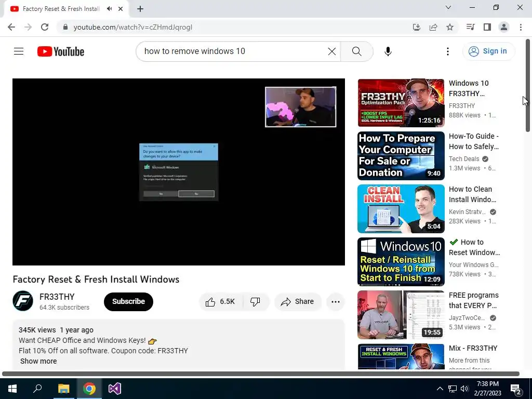Viewport: 532px width, 399px height.
Task: Click the Kevin Stratv... channel name
Action: pos(467,212)
